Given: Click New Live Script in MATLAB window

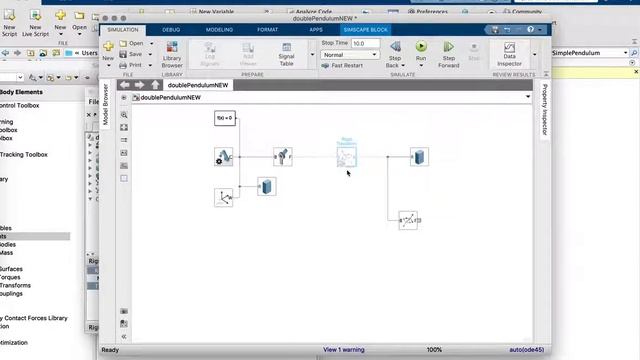Looking at the screenshot, I should click(x=36, y=23).
